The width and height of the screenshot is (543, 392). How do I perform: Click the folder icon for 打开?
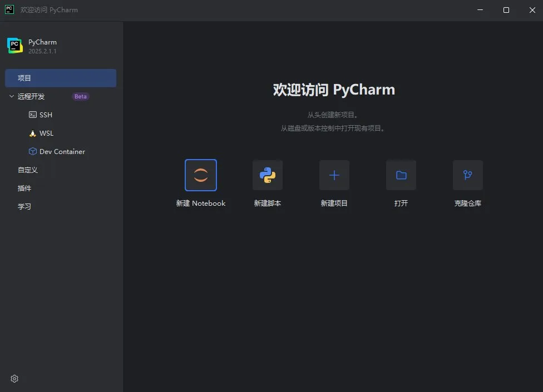click(401, 175)
